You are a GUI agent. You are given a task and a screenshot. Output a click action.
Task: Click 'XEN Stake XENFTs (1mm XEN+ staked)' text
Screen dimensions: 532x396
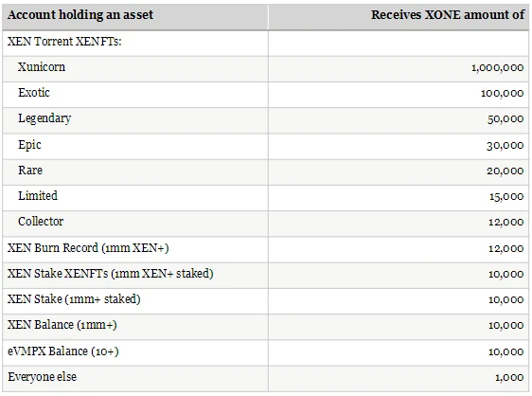[110, 274]
